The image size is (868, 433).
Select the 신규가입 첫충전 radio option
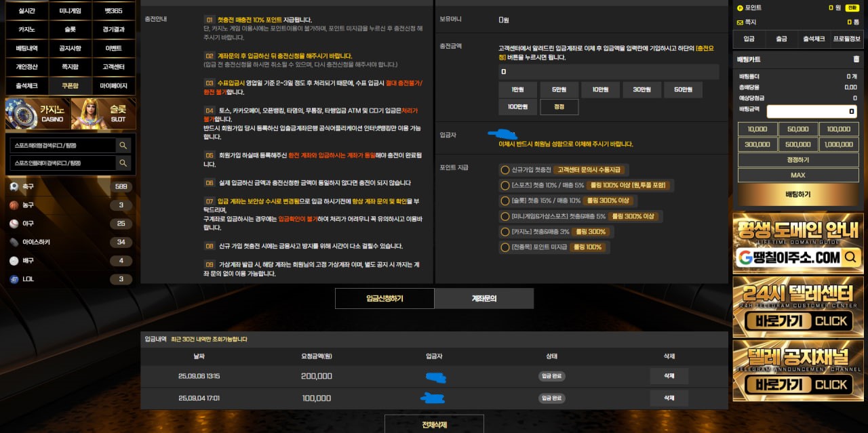click(x=505, y=169)
